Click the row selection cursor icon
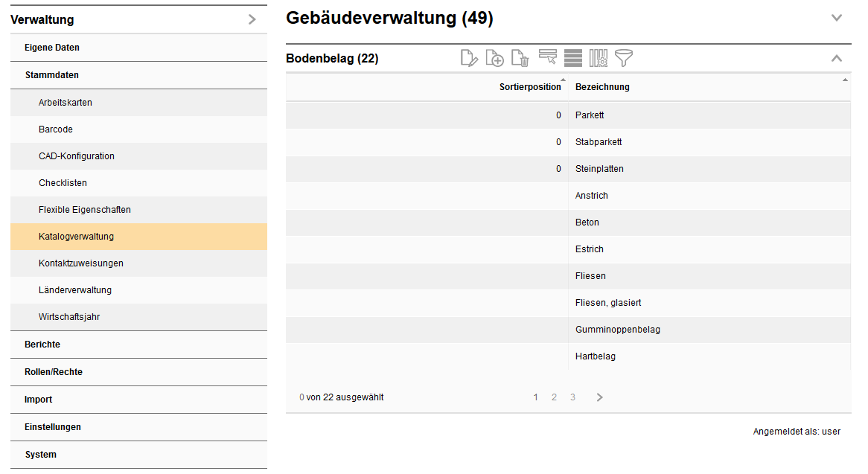 click(548, 58)
